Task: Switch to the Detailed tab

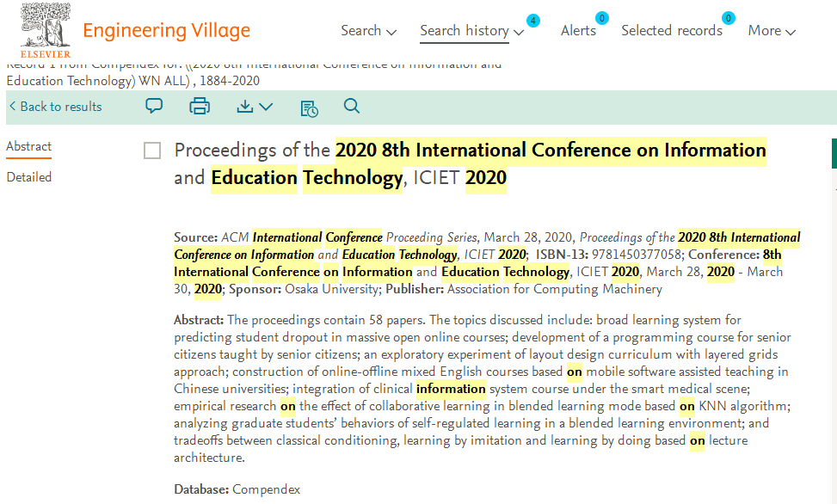Action: click(x=29, y=177)
